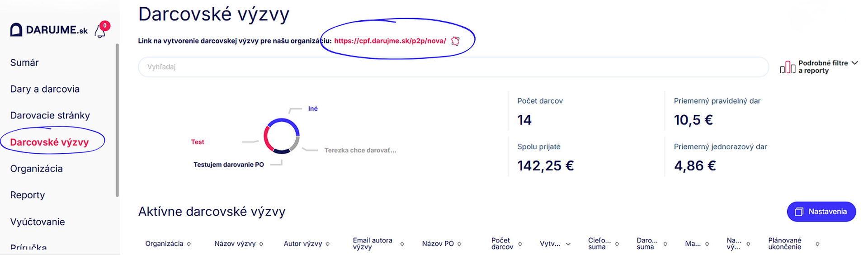Click the Test chart label
This screenshot has width=868, height=255.
click(x=198, y=142)
